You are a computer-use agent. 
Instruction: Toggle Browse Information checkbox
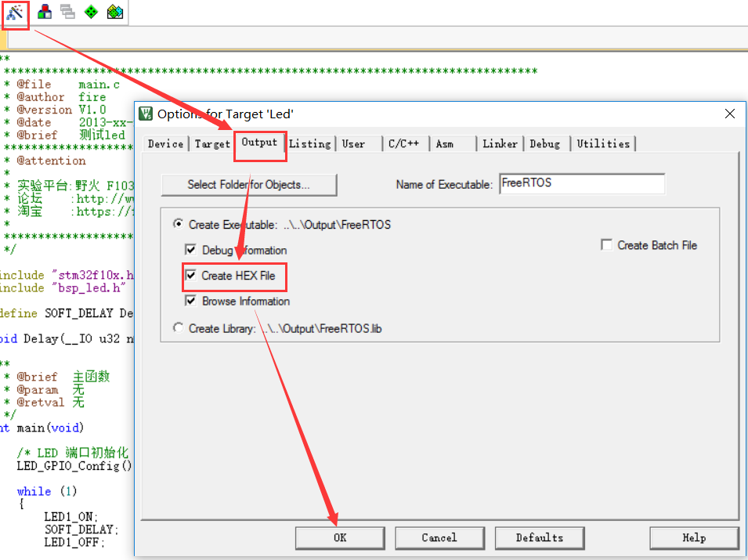point(190,301)
